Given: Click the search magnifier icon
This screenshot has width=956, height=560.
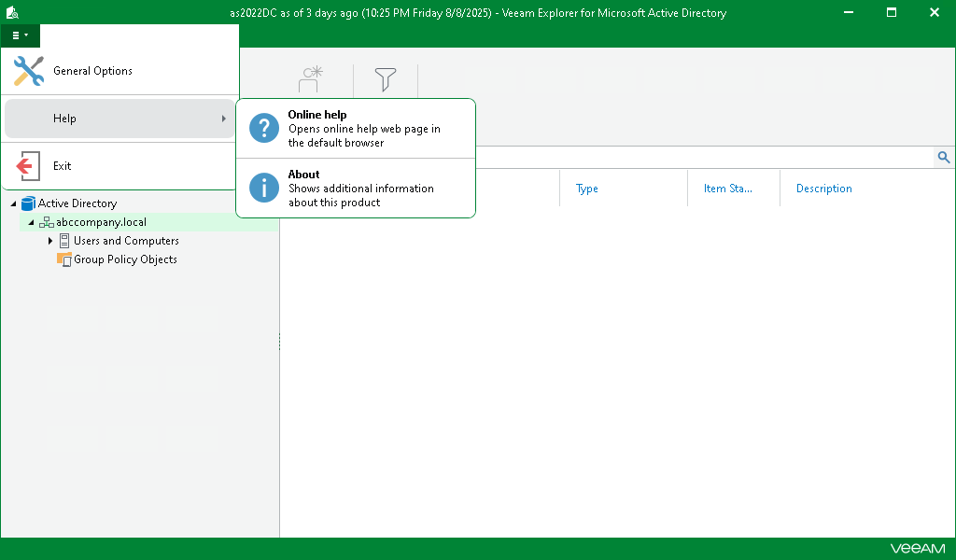Looking at the screenshot, I should point(943,157).
